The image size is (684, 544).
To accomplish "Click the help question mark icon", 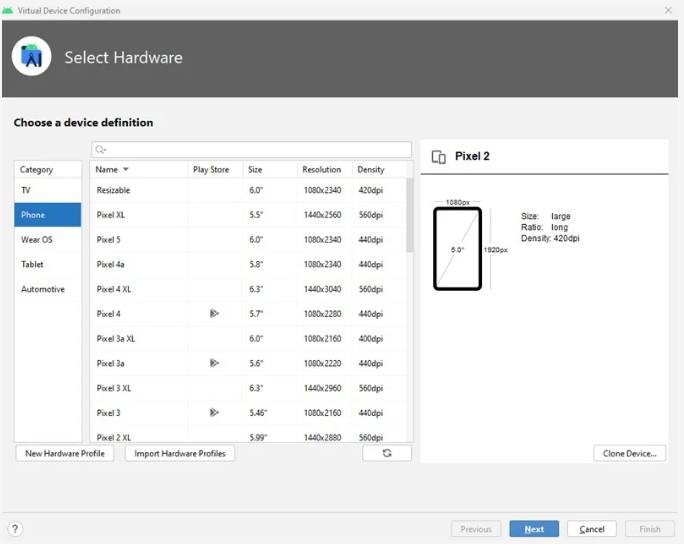I will [x=15, y=529].
